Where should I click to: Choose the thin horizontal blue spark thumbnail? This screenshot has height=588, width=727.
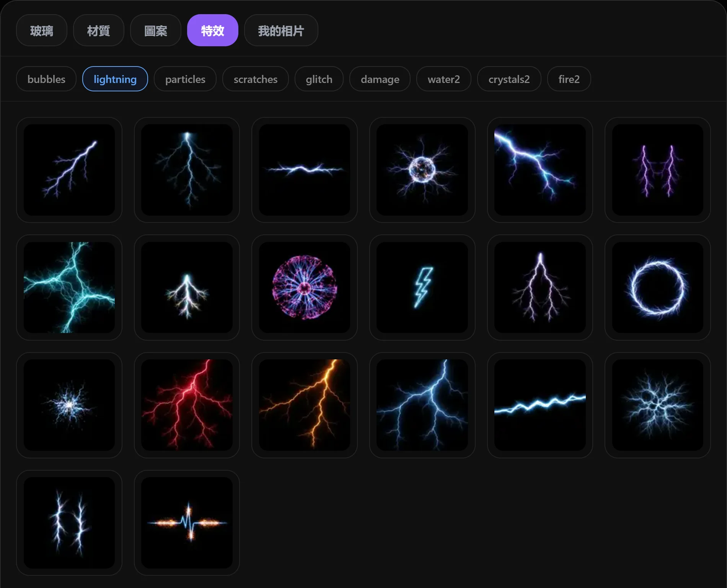coord(305,170)
